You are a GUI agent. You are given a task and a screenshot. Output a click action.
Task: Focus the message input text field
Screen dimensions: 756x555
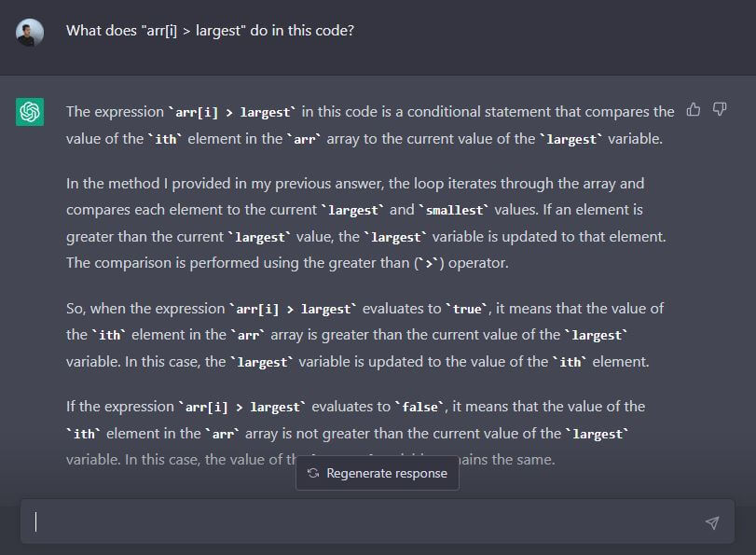(364, 522)
